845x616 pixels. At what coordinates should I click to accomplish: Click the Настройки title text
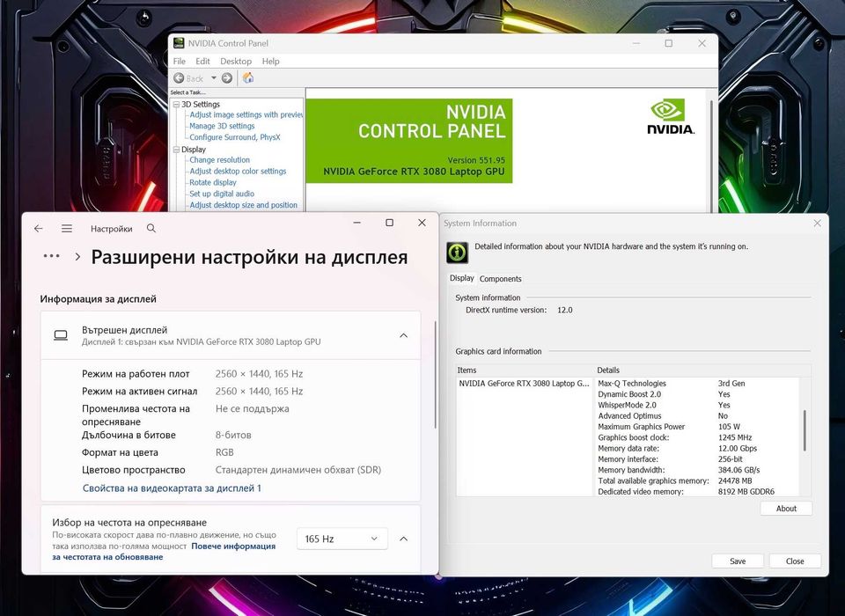coord(112,229)
